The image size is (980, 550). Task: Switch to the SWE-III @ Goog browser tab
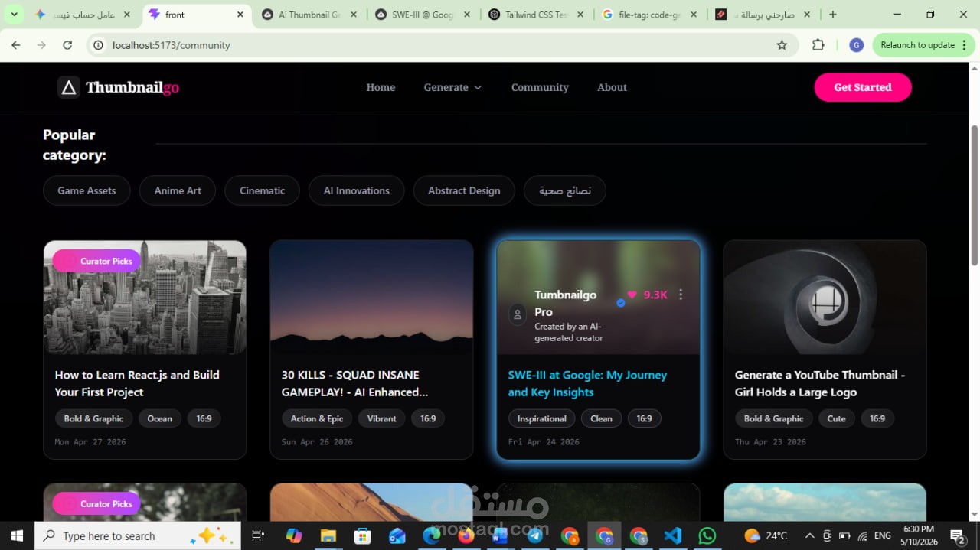(423, 15)
